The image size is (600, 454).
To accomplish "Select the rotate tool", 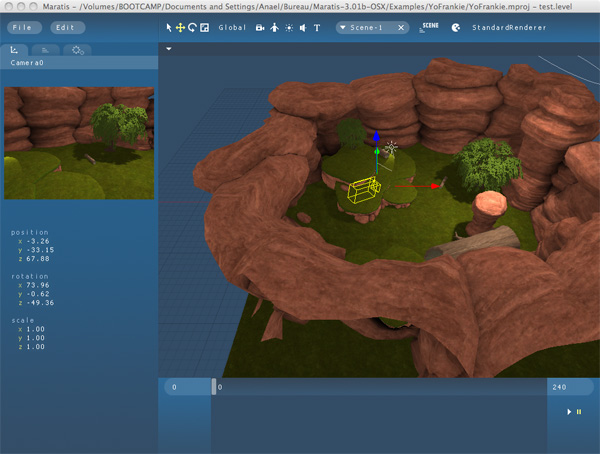I will point(192,28).
